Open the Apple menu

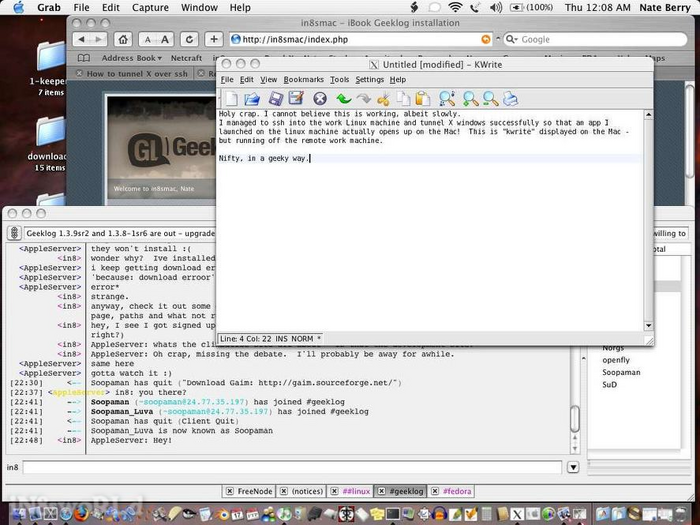pyautogui.click(x=18, y=8)
